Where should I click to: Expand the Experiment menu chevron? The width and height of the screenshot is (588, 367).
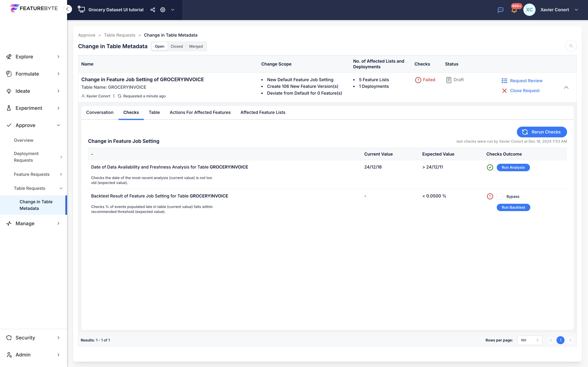tap(59, 108)
